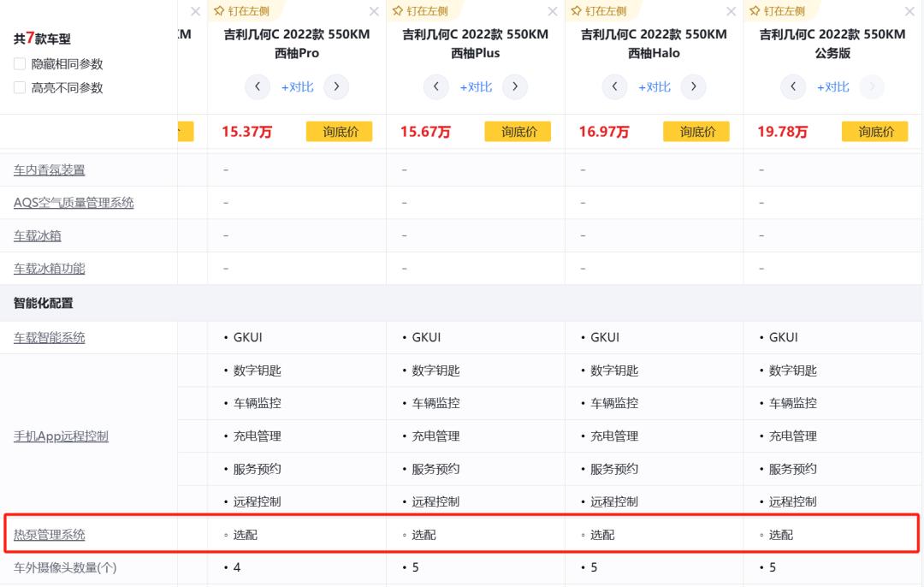The height and width of the screenshot is (587, 924).
Task: Click 询底价 button for 19.78万 model
Action: 874,132
